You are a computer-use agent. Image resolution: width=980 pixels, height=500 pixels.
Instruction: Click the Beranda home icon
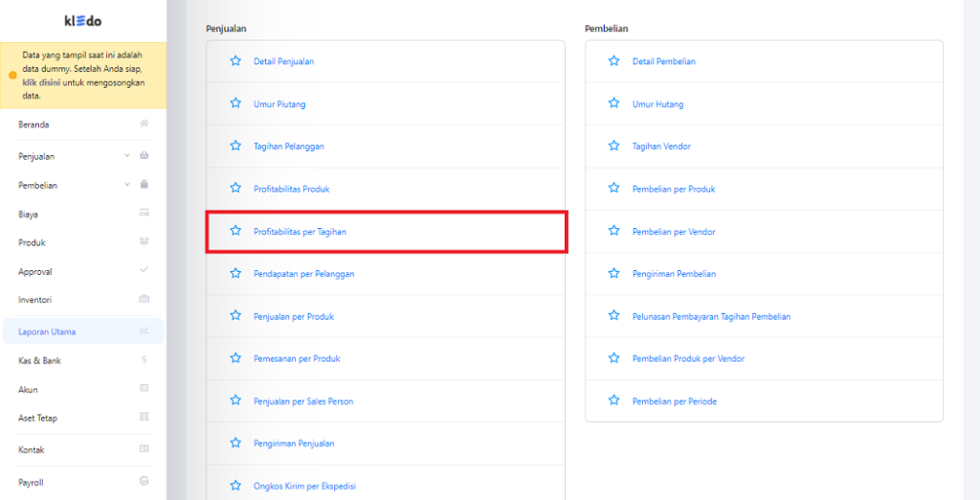[144, 124]
